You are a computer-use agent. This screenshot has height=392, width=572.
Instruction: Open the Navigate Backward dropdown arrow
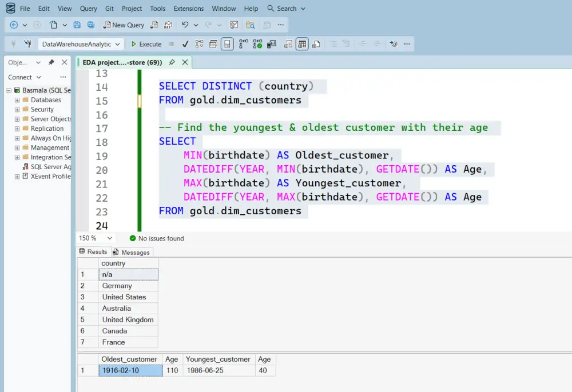25,25
